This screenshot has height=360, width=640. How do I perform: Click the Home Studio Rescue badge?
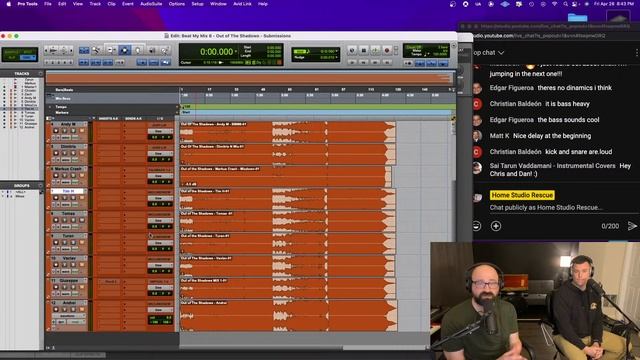coord(522,195)
